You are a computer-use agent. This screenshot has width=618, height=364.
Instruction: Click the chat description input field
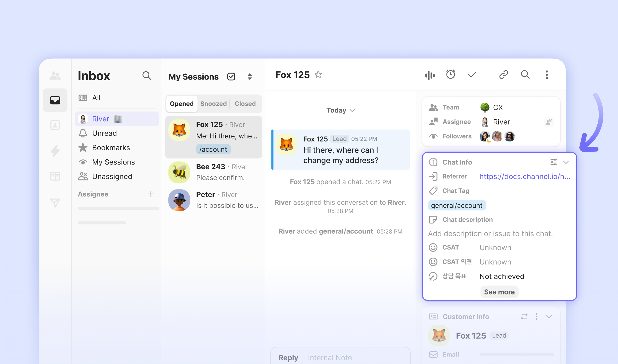coord(490,234)
